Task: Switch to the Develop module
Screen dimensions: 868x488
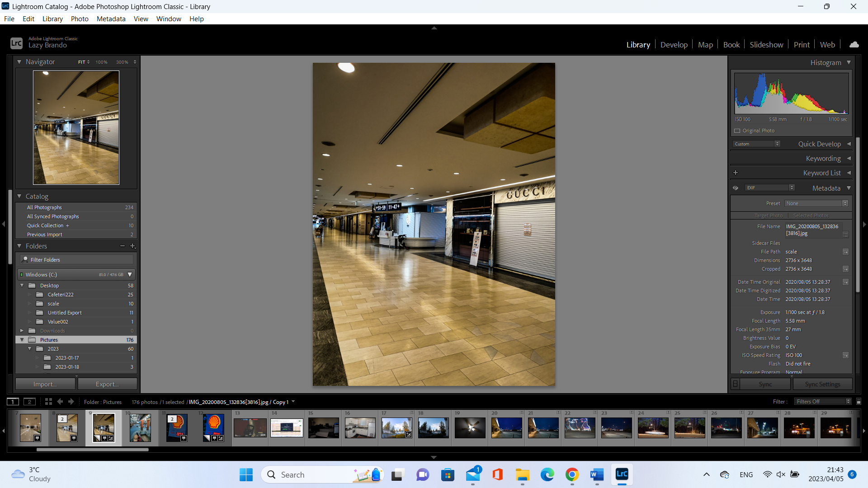Action: click(x=674, y=45)
